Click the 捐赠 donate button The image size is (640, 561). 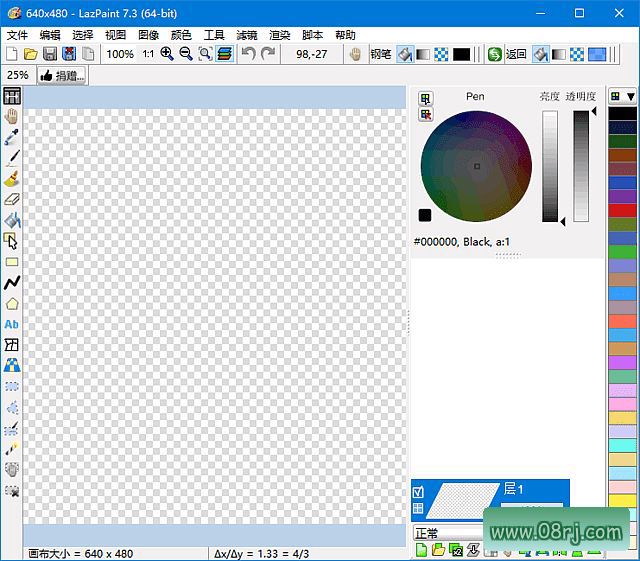click(x=62, y=75)
